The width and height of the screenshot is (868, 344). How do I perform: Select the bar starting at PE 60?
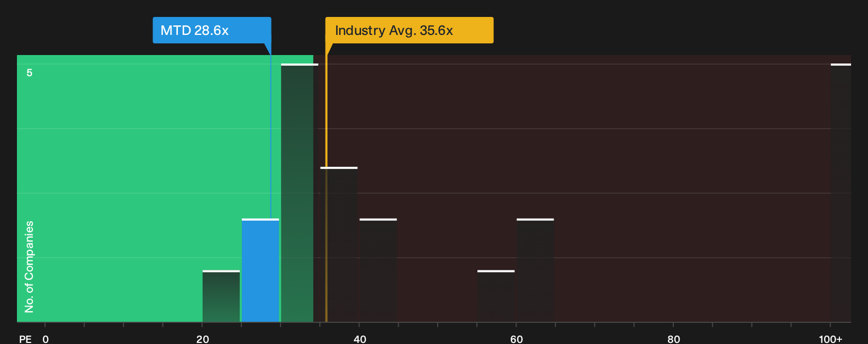click(535, 270)
